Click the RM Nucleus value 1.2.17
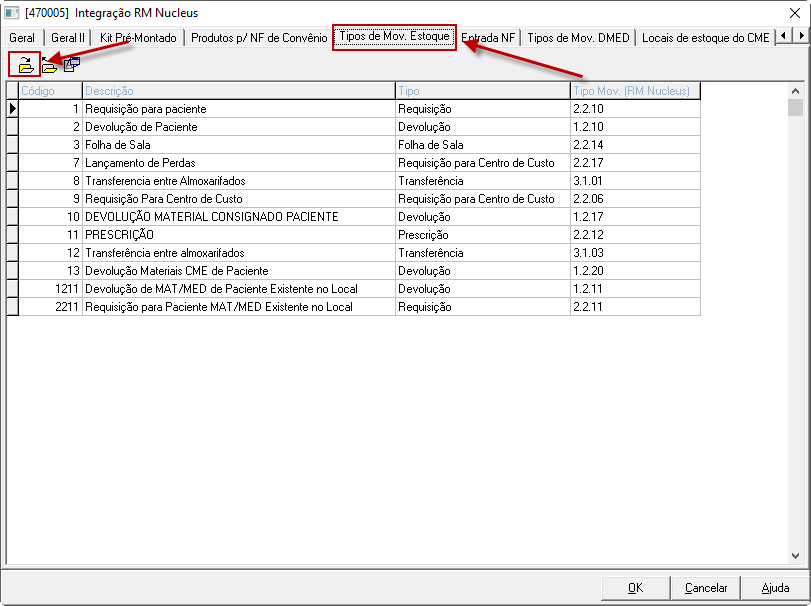 (635, 217)
